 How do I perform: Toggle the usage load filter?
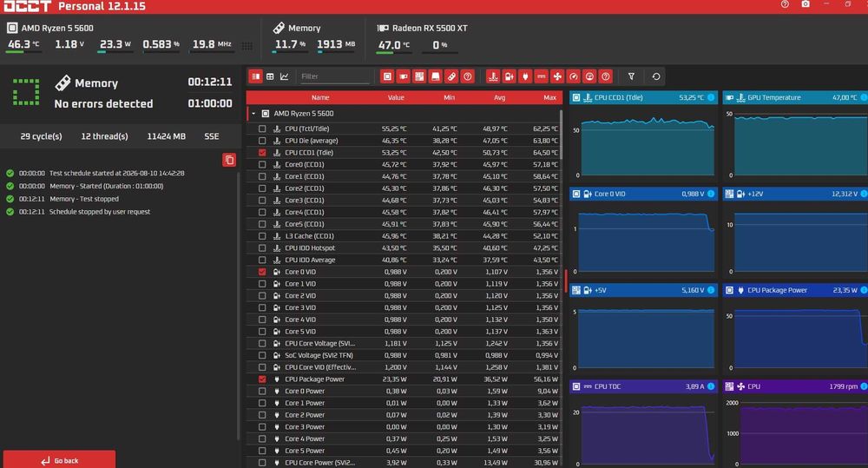click(x=589, y=76)
